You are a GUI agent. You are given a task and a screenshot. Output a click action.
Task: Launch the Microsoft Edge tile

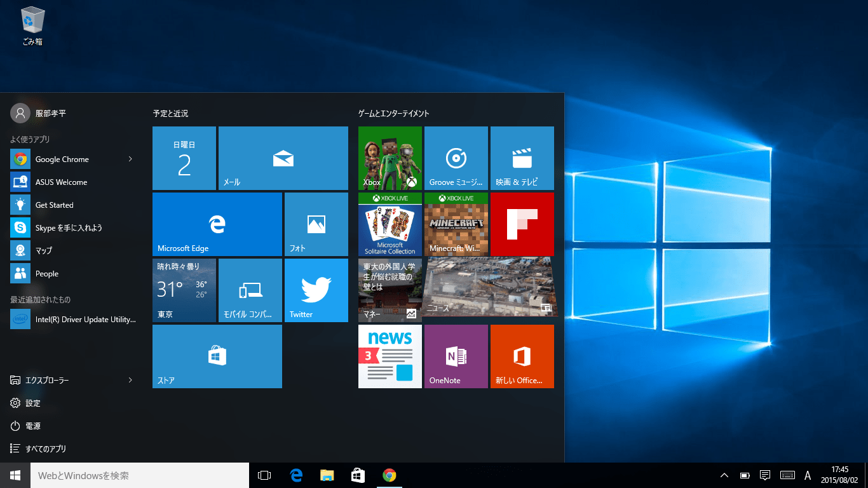pos(217,224)
